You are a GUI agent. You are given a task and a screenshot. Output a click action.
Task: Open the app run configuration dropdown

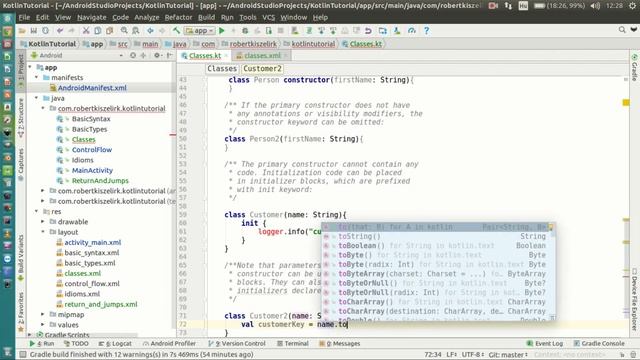coord(200,31)
